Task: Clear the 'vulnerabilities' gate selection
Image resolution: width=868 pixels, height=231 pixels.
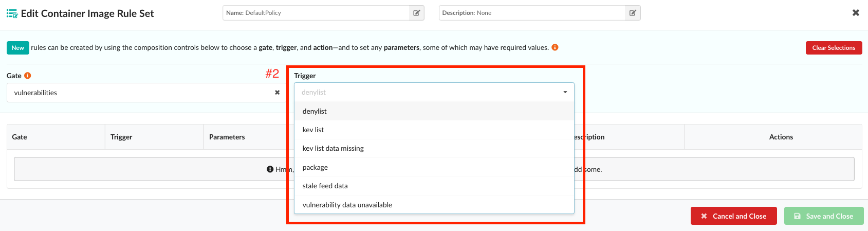Action: point(277,93)
